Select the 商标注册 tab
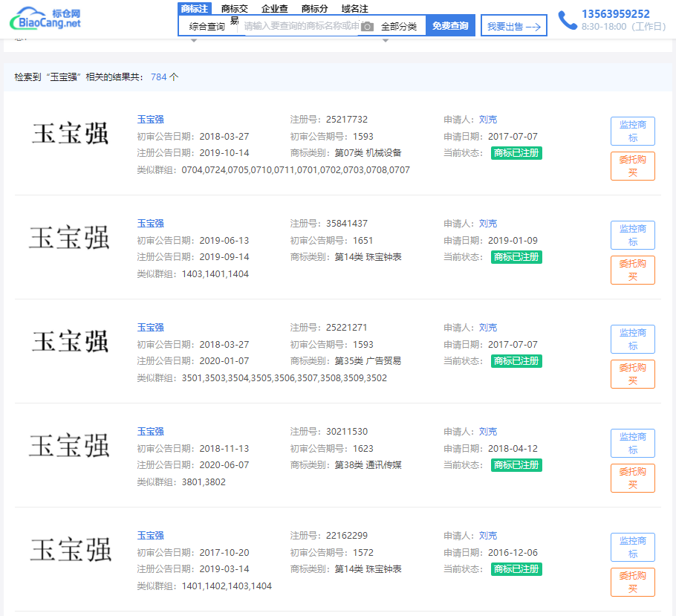676x616 pixels. (x=195, y=9)
